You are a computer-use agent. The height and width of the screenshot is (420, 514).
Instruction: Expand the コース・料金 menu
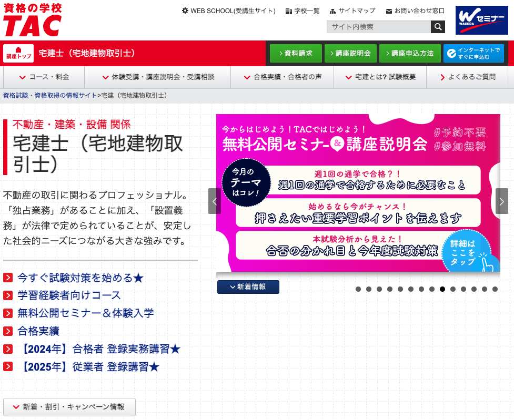pos(44,77)
